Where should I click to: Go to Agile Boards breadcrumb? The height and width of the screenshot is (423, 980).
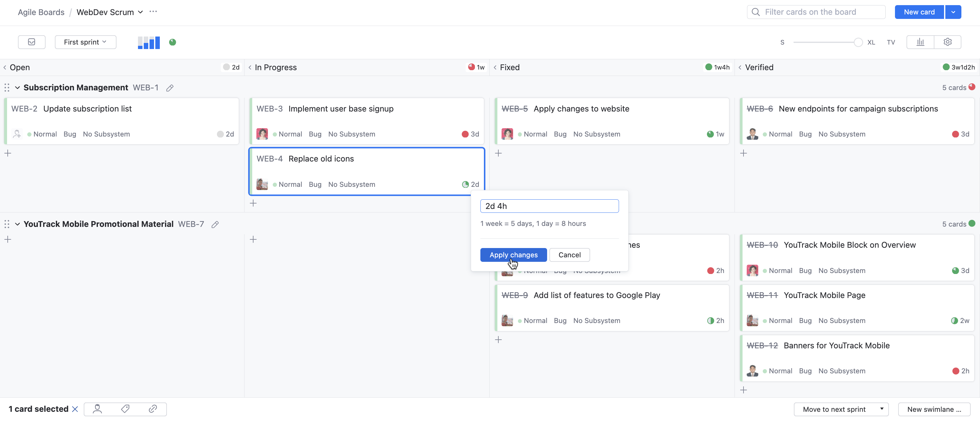coord(41,12)
